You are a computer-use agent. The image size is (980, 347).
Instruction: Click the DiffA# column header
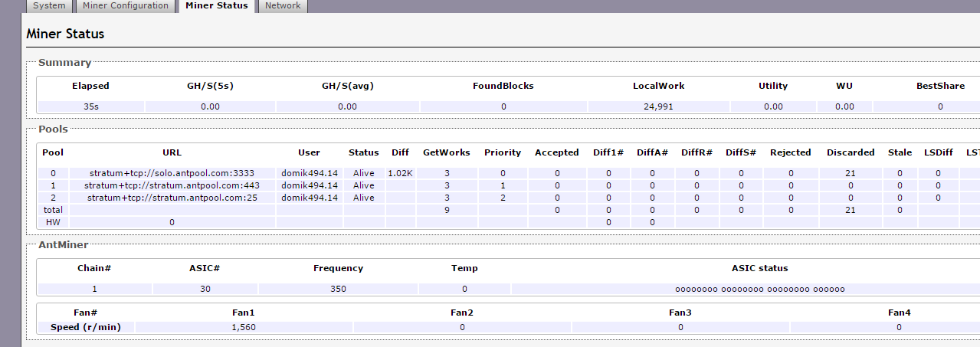[x=653, y=152]
